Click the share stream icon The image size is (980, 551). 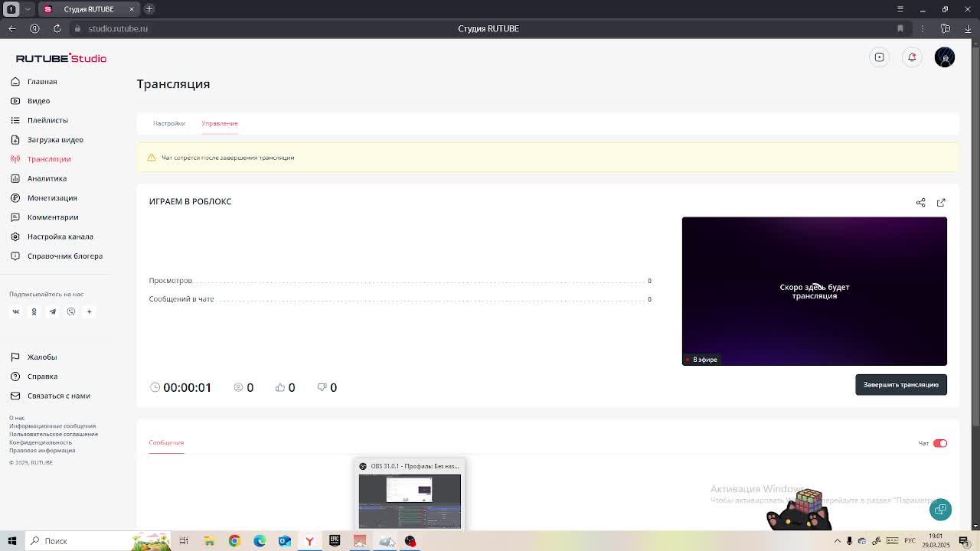(x=921, y=202)
